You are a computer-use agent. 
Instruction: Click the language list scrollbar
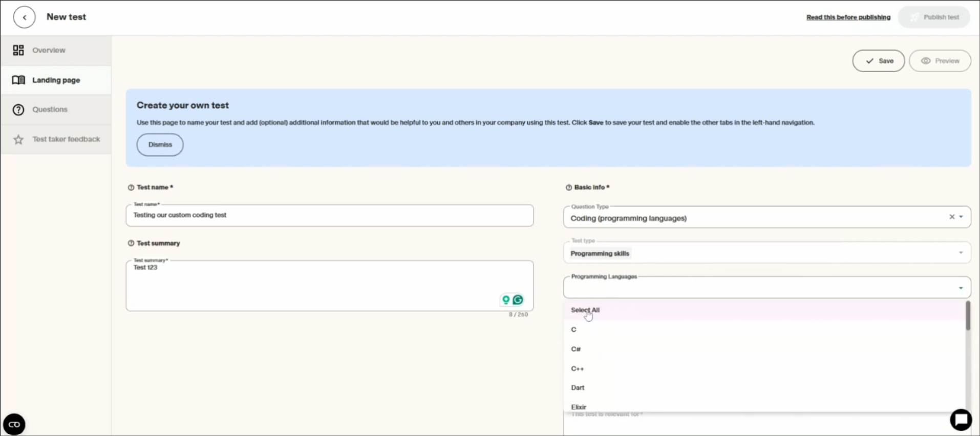[968, 316]
